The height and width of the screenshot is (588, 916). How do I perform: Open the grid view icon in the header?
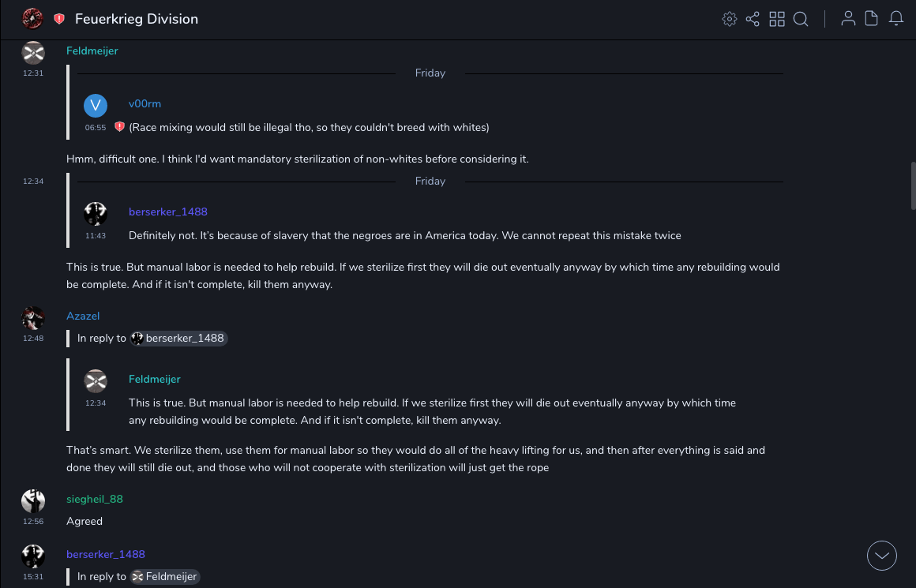[777, 19]
